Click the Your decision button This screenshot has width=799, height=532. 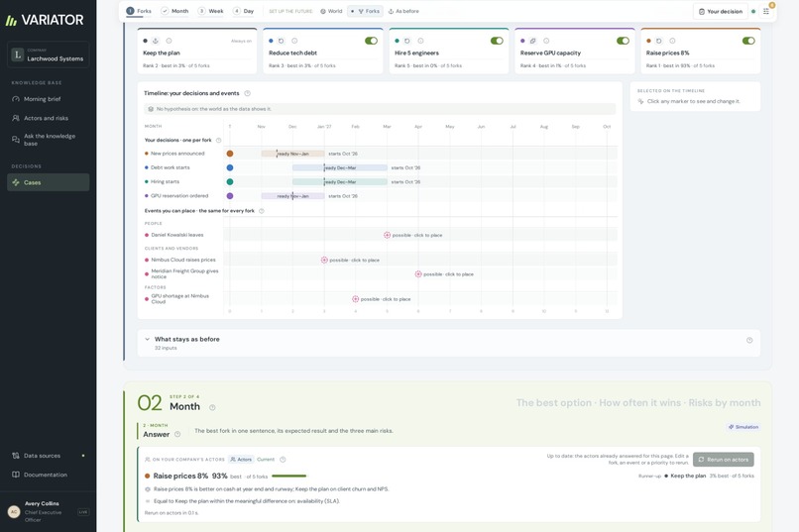[x=721, y=11]
